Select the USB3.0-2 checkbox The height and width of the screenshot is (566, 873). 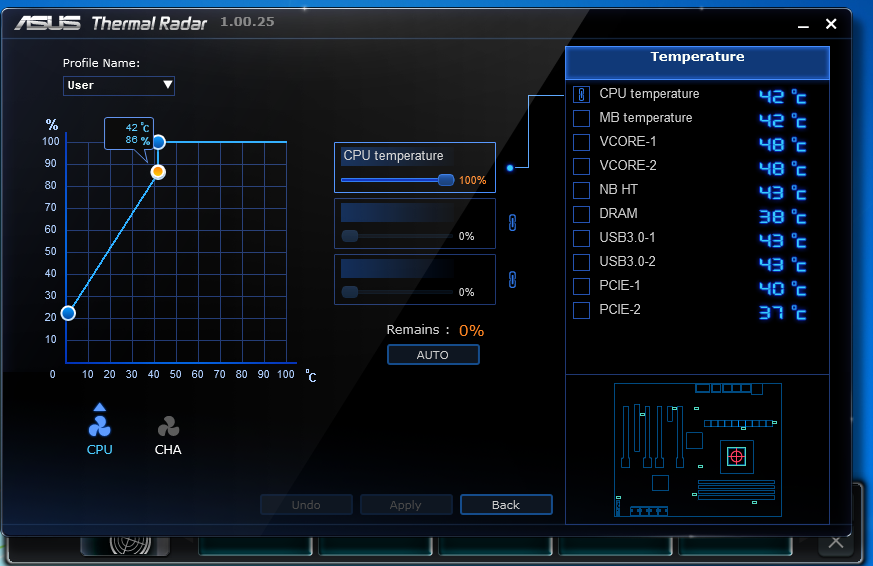click(581, 262)
